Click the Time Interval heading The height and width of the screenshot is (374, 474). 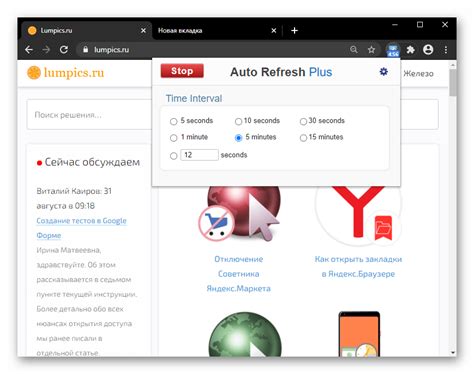click(x=194, y=98)
